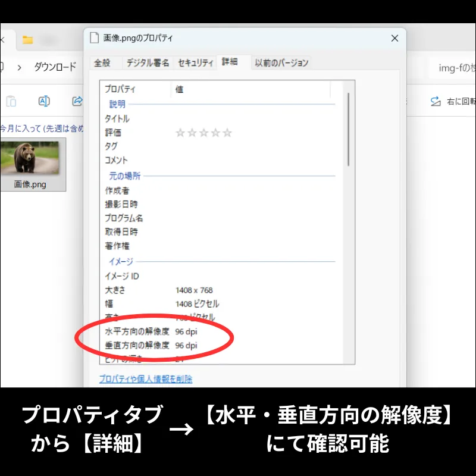Click the タイトル value field
This screenshot has width=476, height=476.
(x=250, y=118)
